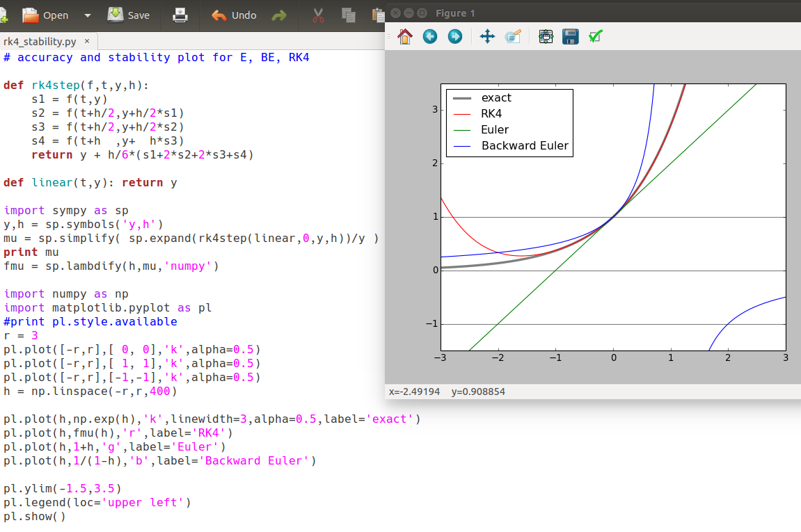The width and height of the screenshot is (801, 532).
Task: Undo the last edit
Action: pyautogui.click(x=234, y=15)
